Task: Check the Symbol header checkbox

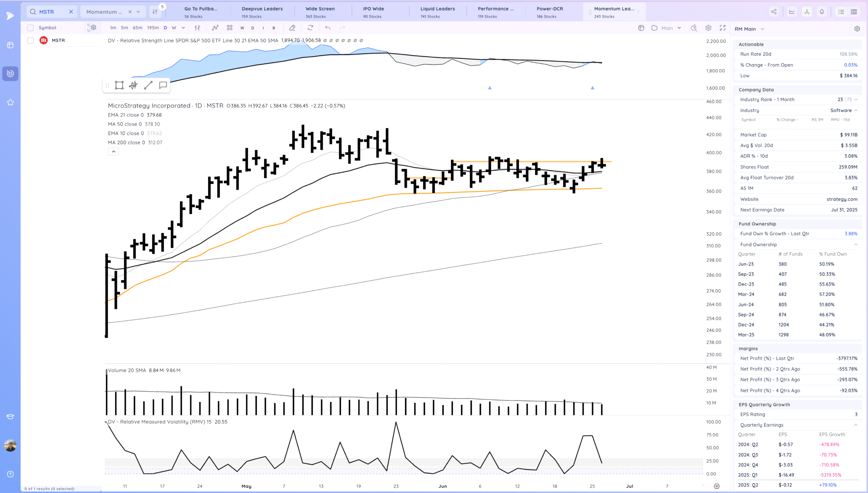Action: [31, 28]
